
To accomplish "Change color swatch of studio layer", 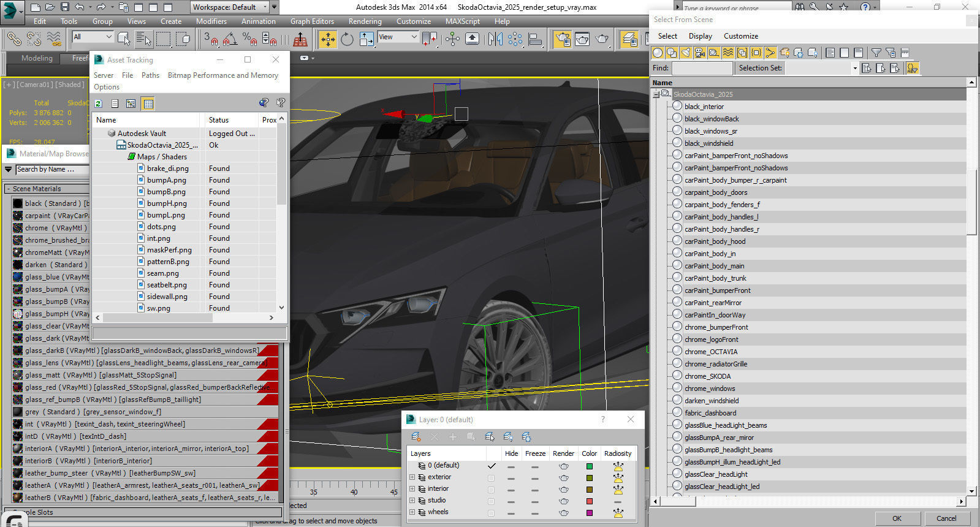I will click(x=590, y=501).
